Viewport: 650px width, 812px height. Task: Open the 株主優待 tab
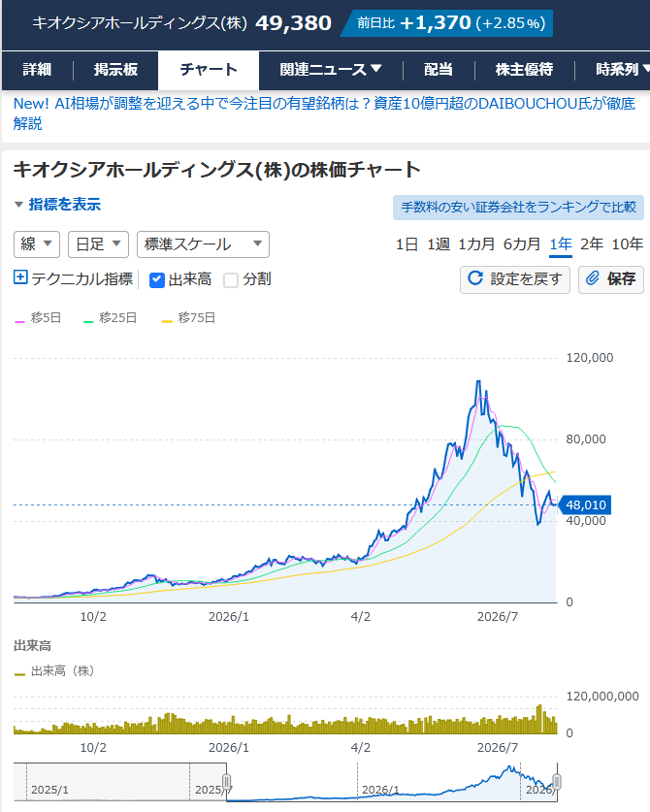524,70
